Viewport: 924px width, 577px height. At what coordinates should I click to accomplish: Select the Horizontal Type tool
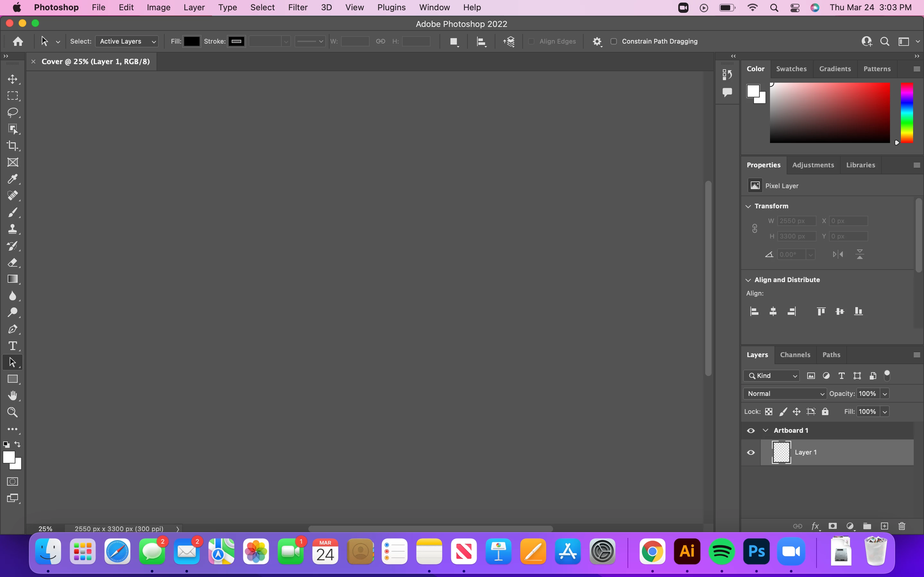13,346
